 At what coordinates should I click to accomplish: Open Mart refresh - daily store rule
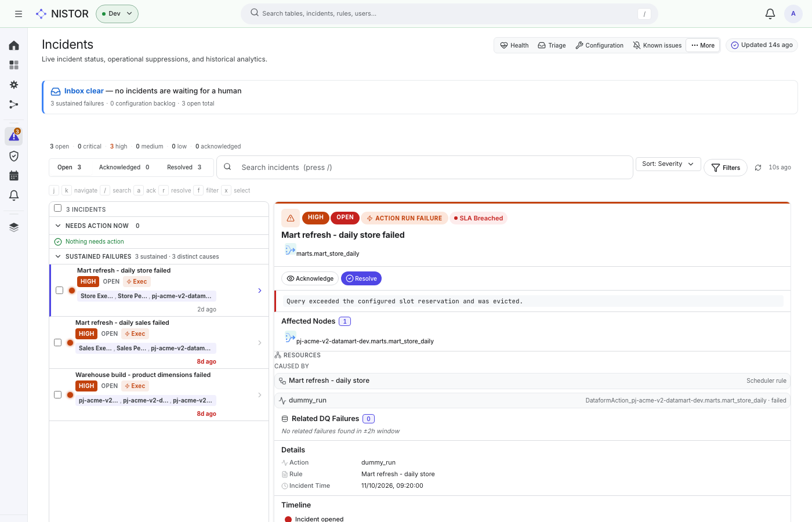click(532, 381)
